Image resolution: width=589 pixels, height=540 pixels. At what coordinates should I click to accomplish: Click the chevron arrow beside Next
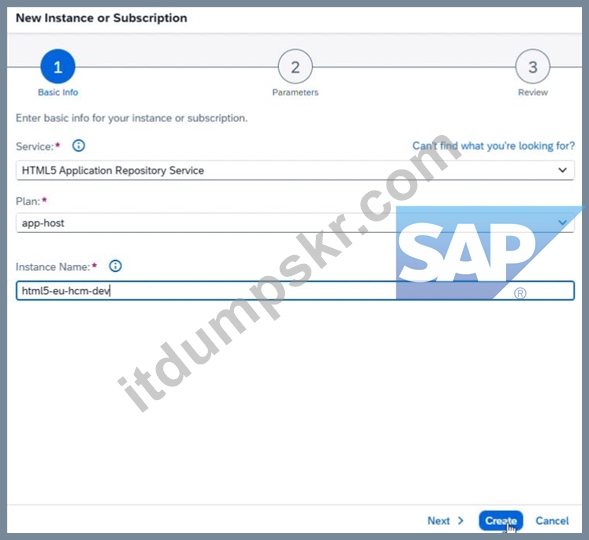461,520
